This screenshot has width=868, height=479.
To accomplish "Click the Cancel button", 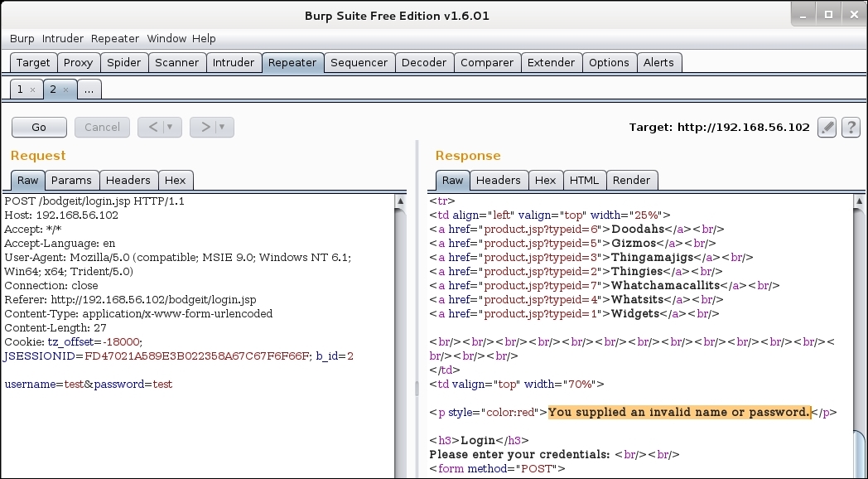I will [102, 128].
